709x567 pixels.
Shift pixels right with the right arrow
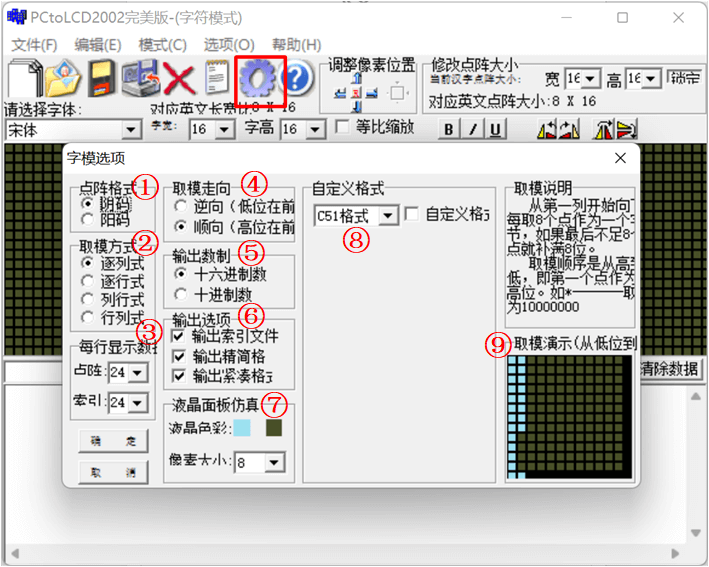[x=372, y=93]
